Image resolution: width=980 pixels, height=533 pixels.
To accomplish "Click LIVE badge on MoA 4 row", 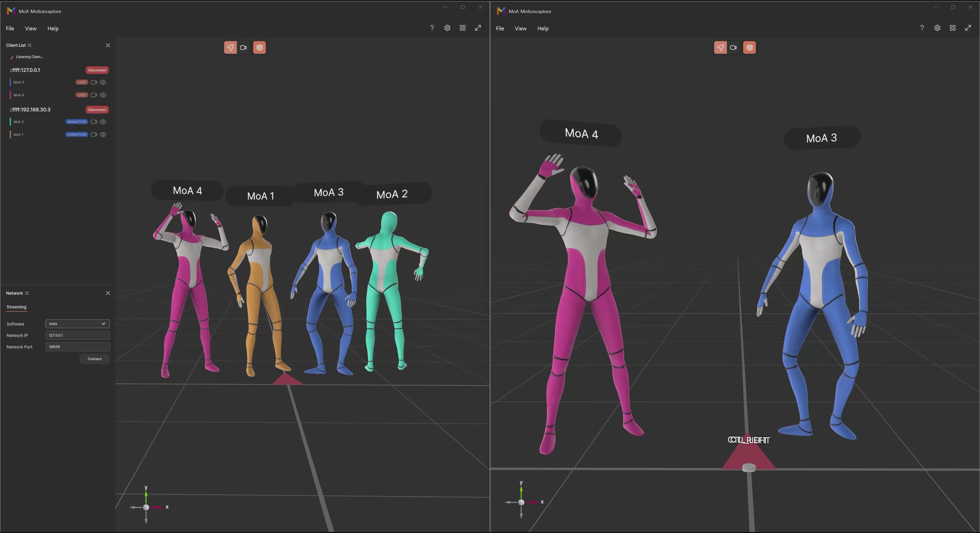I will [82, 95].
